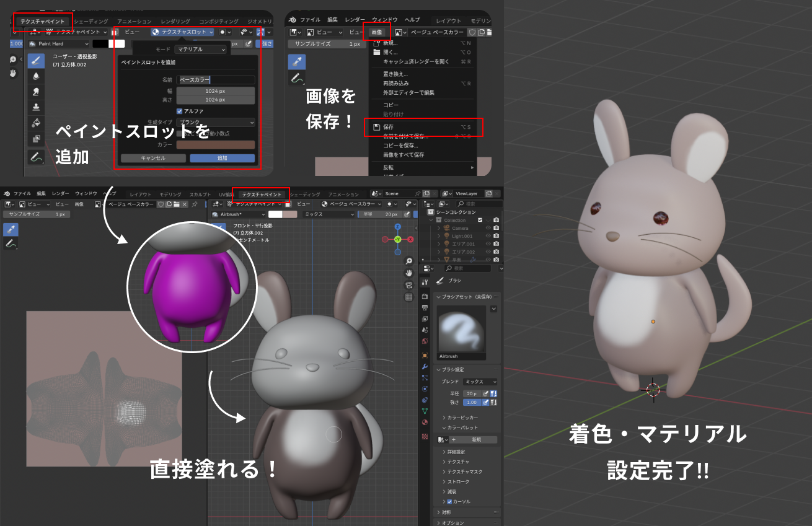The width and height of the screenshot is (812, 526).
Task: Open the Physics properties tab icon
Action: coord(425,388)
